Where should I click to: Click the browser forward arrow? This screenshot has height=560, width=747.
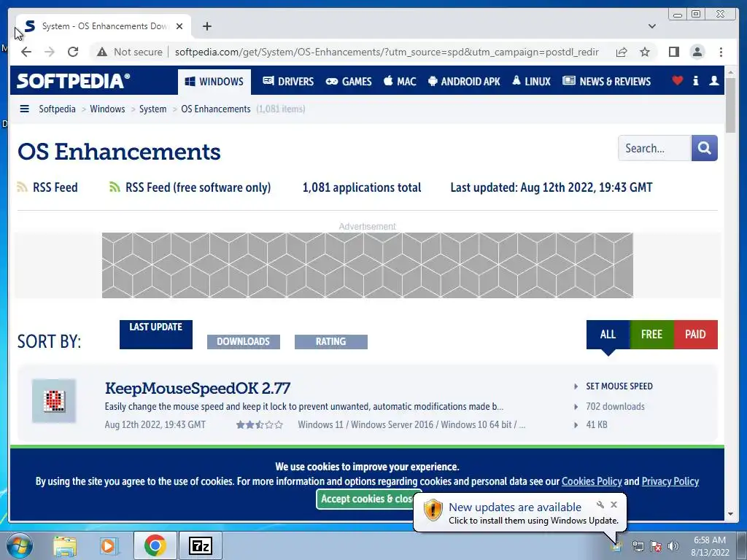50,52
